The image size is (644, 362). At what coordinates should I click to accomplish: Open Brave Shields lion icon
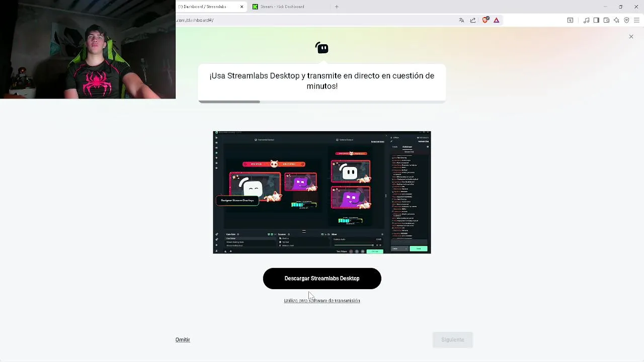click(x=485, y=20)
